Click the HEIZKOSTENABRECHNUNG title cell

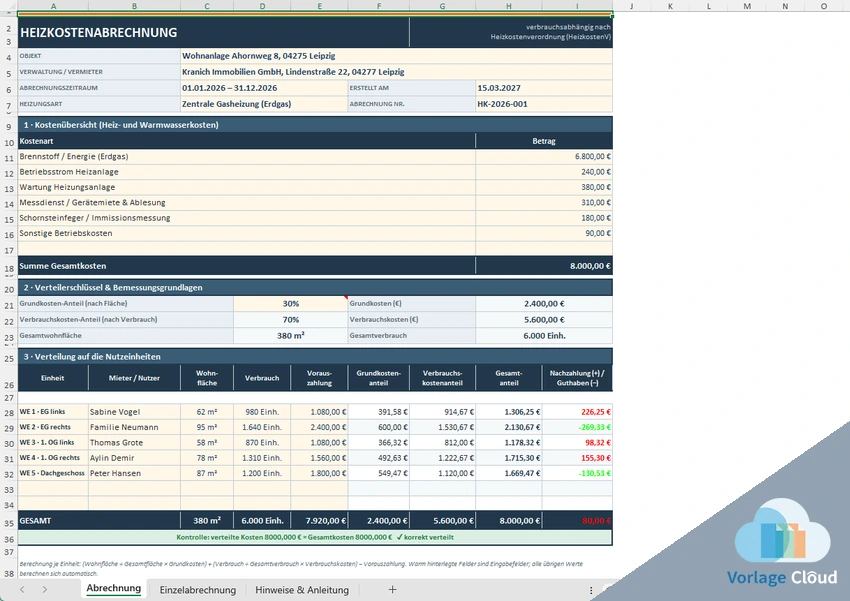(214, 33)
